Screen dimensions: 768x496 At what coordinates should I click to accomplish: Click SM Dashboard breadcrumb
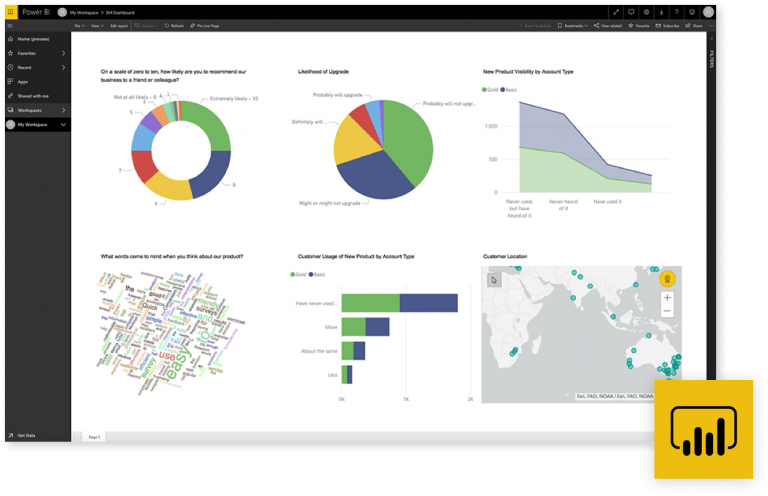[120, 13]
